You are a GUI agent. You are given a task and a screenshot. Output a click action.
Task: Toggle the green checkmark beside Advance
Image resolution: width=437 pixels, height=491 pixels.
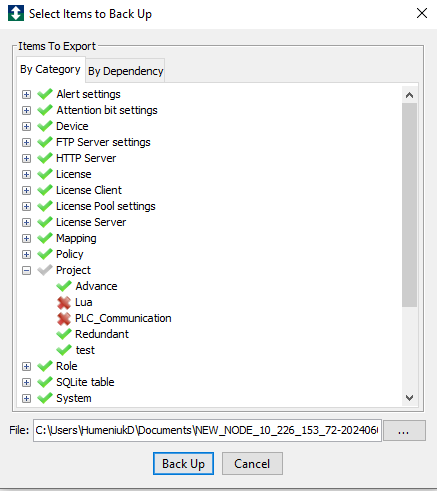tap(64, 286)
